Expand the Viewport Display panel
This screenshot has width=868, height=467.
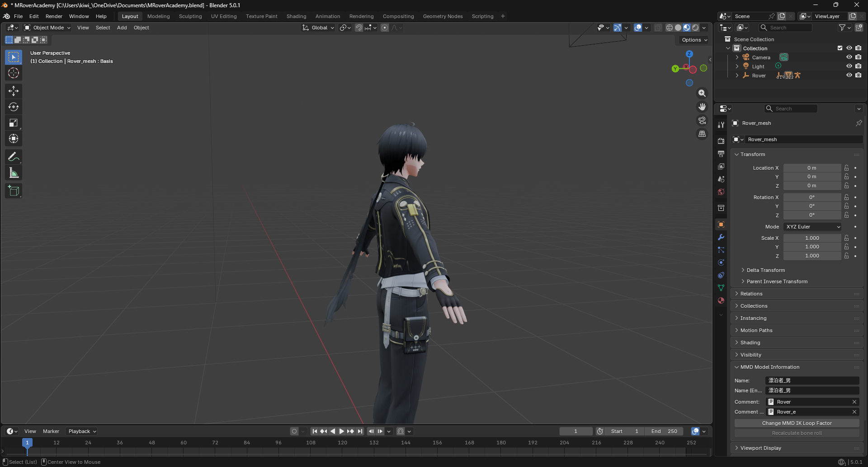pyautogui.click(x=760, y=448)
